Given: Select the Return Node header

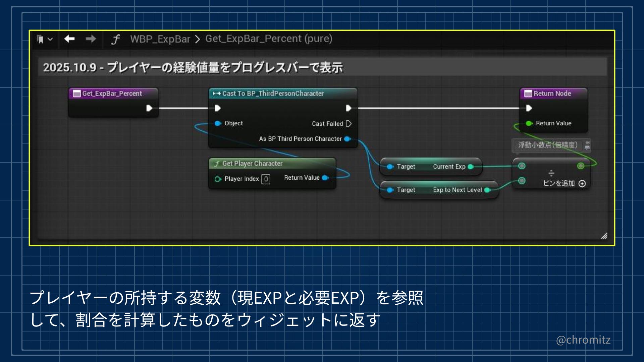Looking at the screenshot, I should [553, 94].
